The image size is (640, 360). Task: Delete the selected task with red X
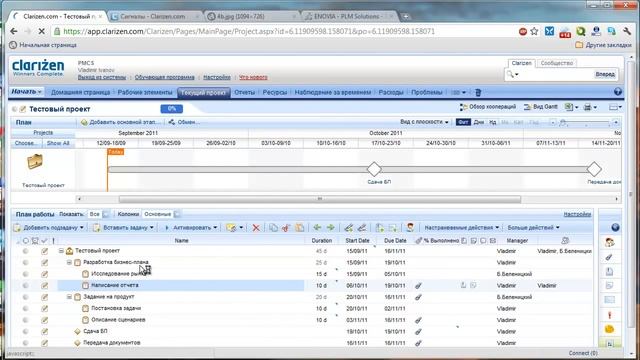click(x=256, y=228)
